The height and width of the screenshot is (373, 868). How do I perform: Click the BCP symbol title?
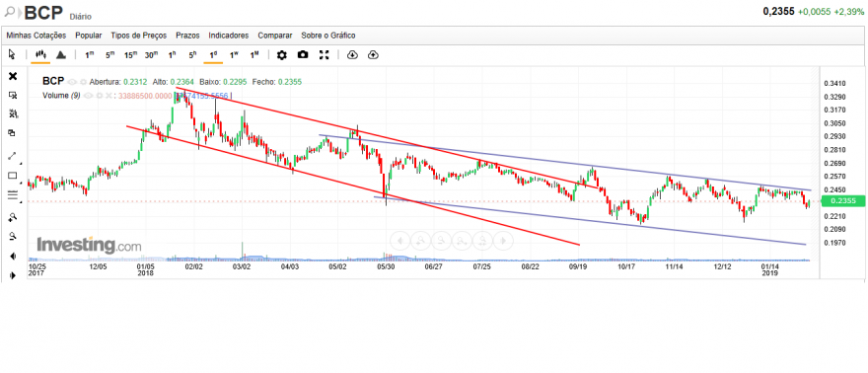click(x=43, y=12)
